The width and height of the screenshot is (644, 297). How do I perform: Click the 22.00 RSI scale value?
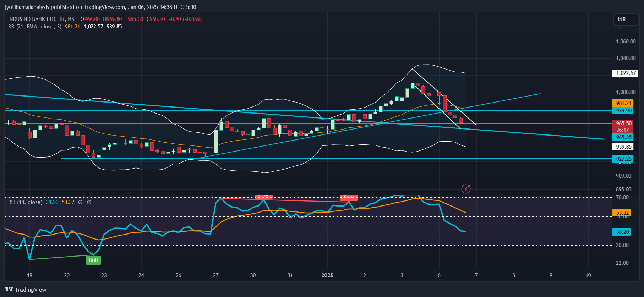pyautogui.click(x=622, y=263)
